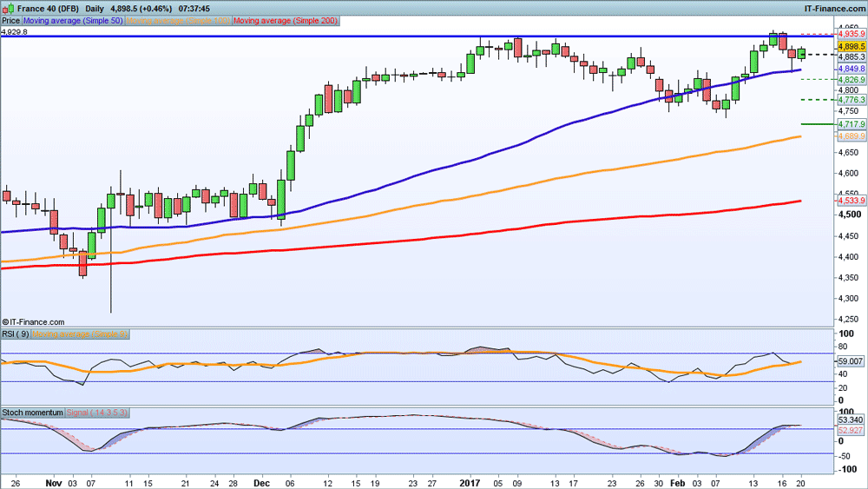Select the RSI Moving average (Simple 8) label
Screen dimensions: 868x489
point(80,334)
